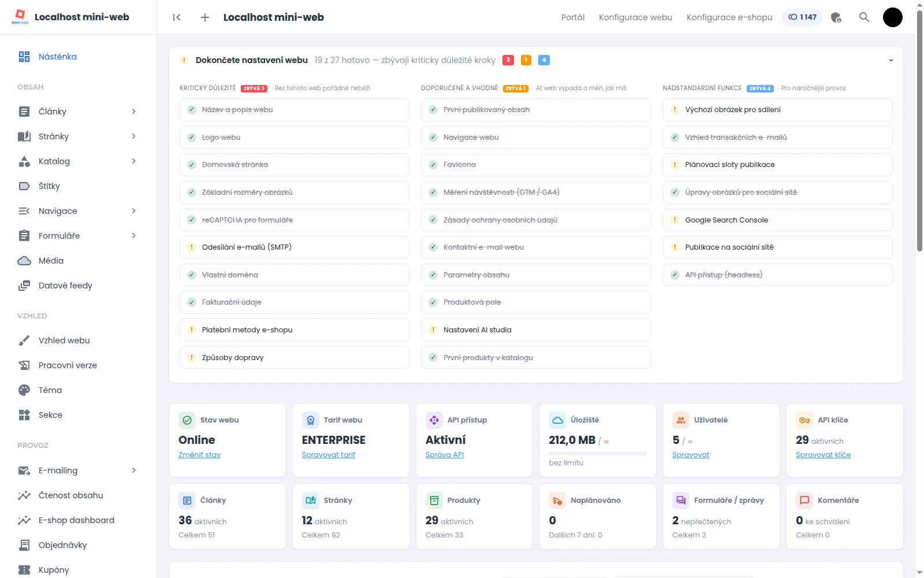This screenshot has width=924, height=578.
Task: Expand the E-mailing sidebar submenu
Action: [133, 470]
